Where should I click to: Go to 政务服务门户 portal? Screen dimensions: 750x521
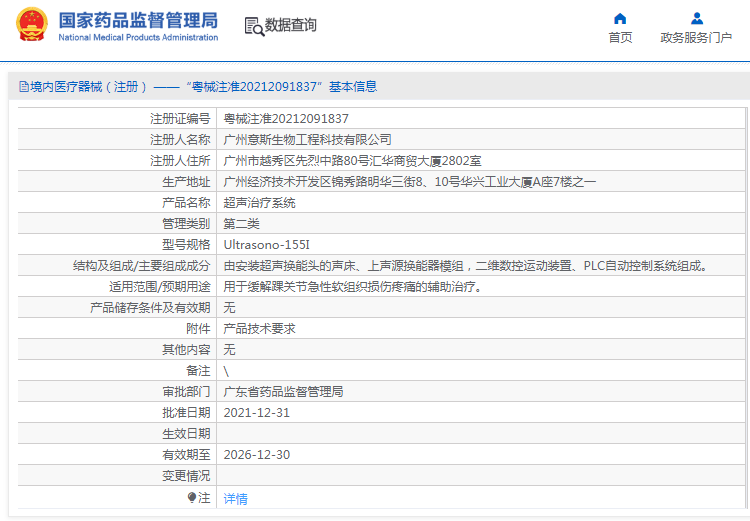pos(696,38)
